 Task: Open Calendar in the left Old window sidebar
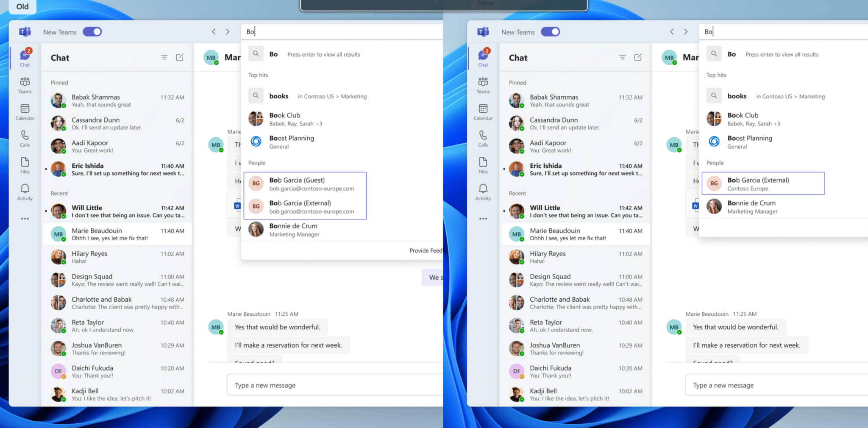25,112
